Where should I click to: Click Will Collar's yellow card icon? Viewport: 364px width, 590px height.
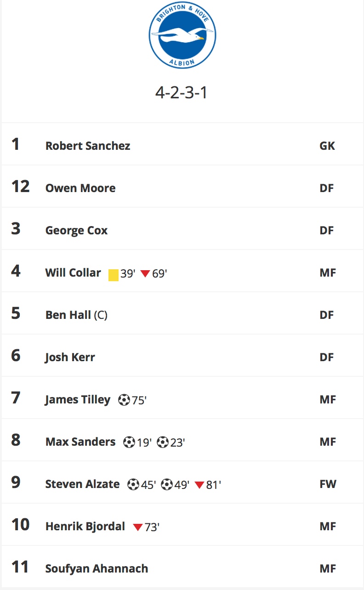coord(114,275)
